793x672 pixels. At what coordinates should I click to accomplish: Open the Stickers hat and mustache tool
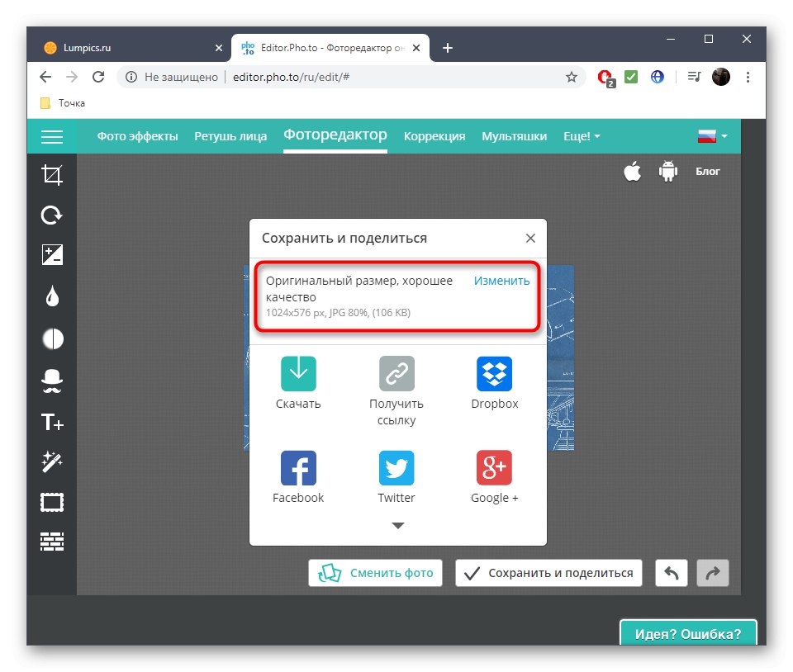click(51, 381)
